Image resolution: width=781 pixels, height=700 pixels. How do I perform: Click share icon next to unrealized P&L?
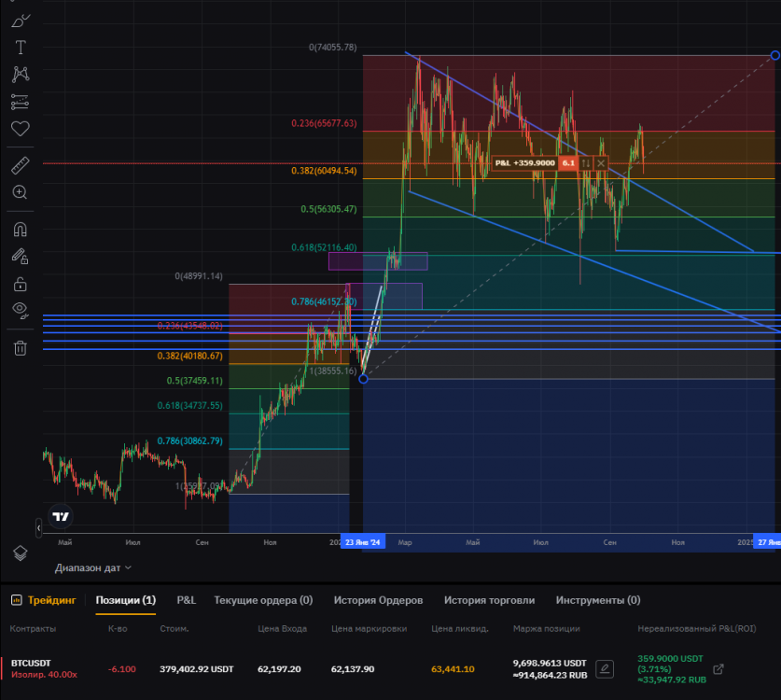(718, 669)
